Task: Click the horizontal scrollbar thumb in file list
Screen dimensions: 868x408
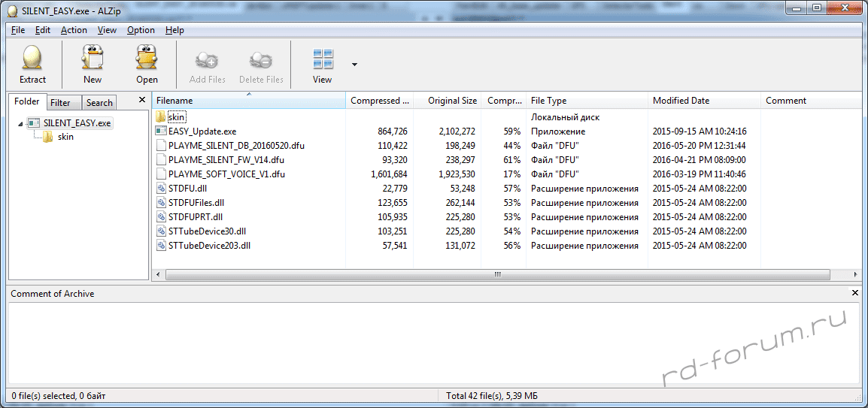Action: (x=498, y=274)
